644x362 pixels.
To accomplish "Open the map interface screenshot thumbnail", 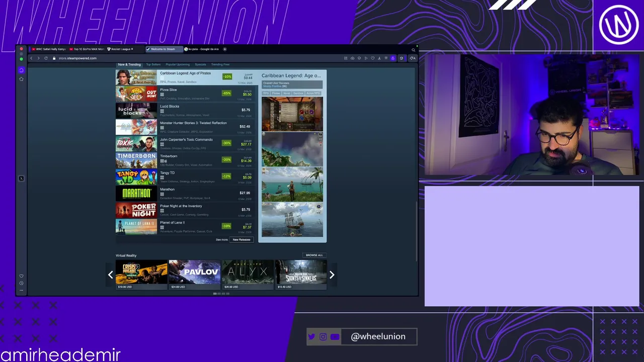I will (292, 114).
